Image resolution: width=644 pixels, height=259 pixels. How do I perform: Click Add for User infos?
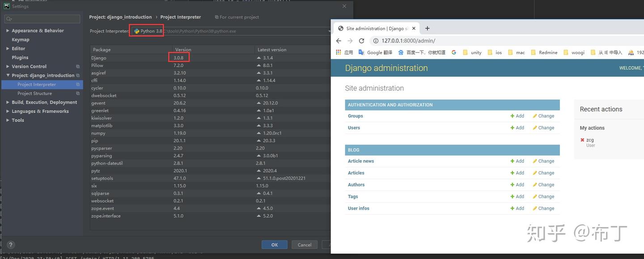point(517,208)
